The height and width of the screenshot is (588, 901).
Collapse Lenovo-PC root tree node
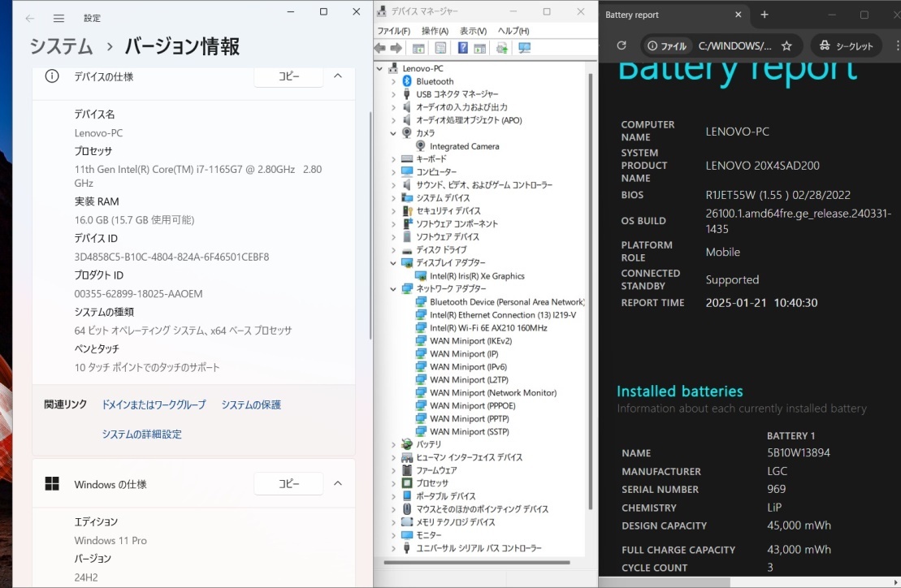[x=379, y=68]
